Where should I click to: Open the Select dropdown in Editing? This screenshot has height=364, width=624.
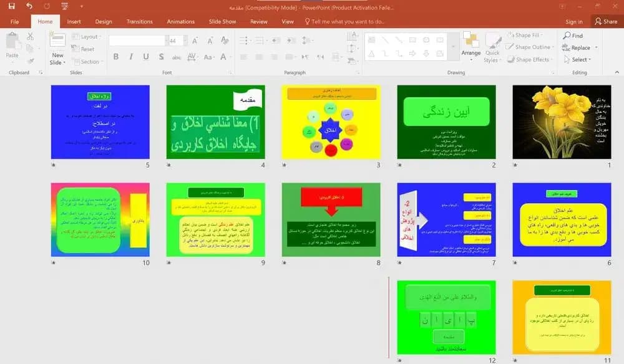click(578, 60)
